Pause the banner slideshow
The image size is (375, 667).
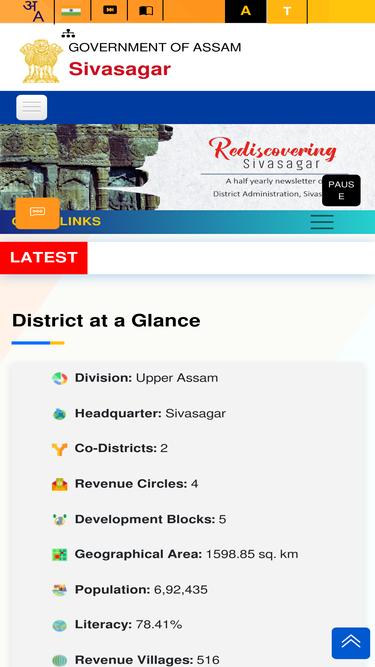pyautogui.click(x=341, y=190)
